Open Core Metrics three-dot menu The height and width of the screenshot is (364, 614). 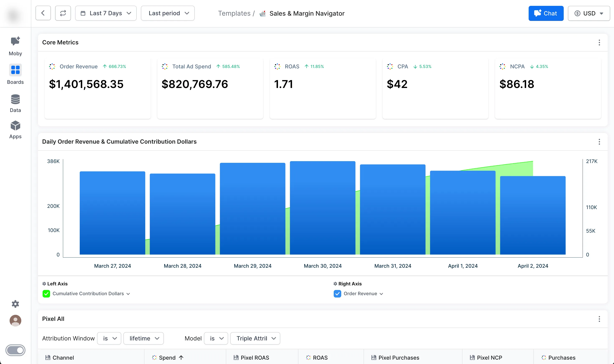[x=599, y=43]
